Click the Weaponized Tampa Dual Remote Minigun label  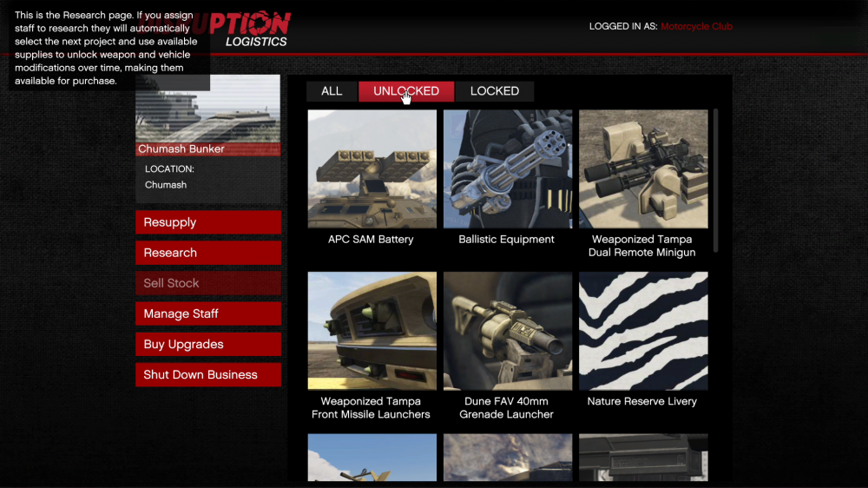click(641, 246)
